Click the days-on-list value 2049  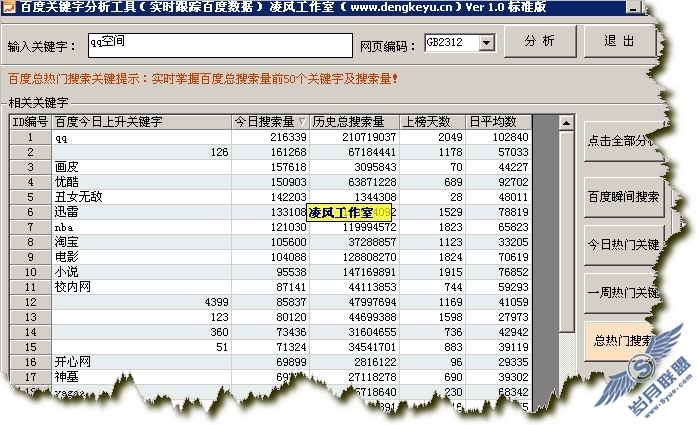coord(433,138)
